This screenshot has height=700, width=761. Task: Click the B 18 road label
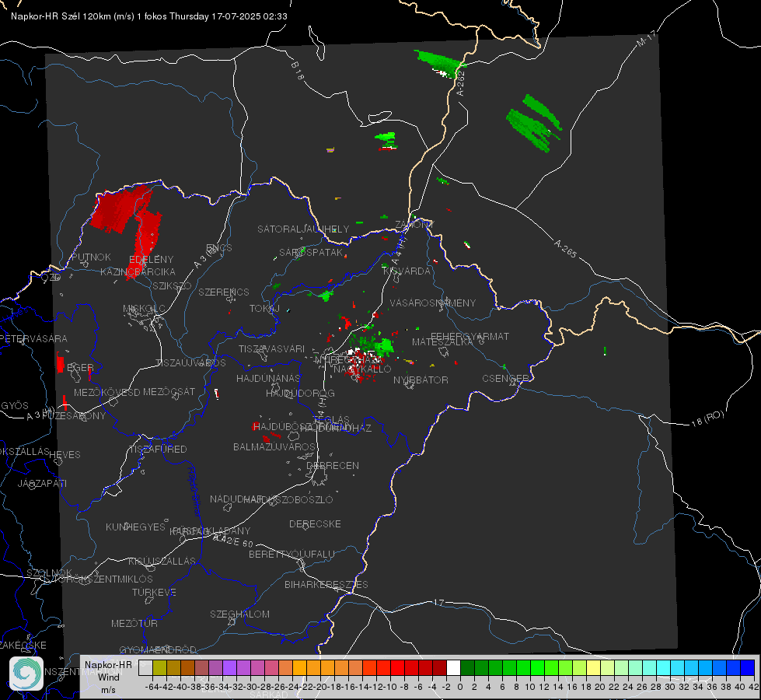[298, 71]
